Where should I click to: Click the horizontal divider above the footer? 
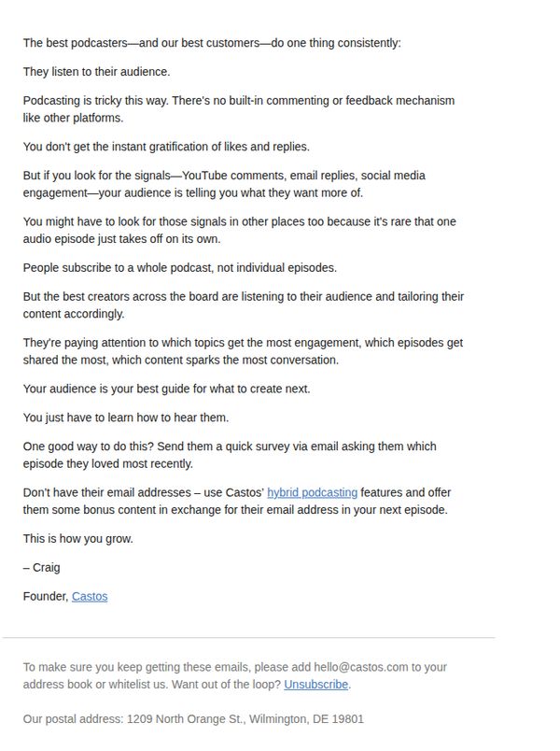click(x=249, y=638)
